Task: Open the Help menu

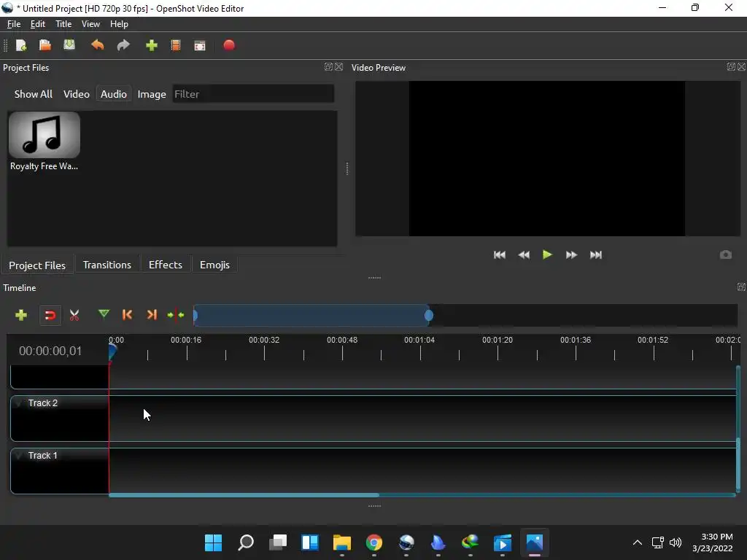Action: (x=119, y=24)
